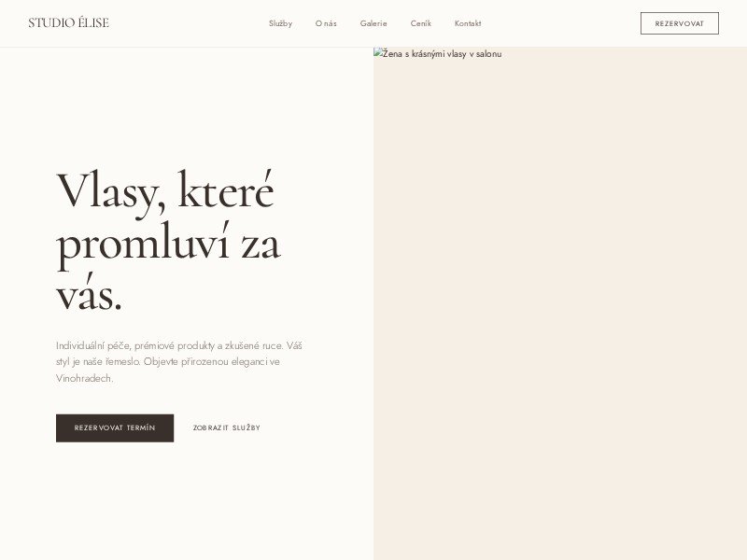Click the Studio Élise logo
This screenshot has width=747, height=560.
[x=68, y=22]
